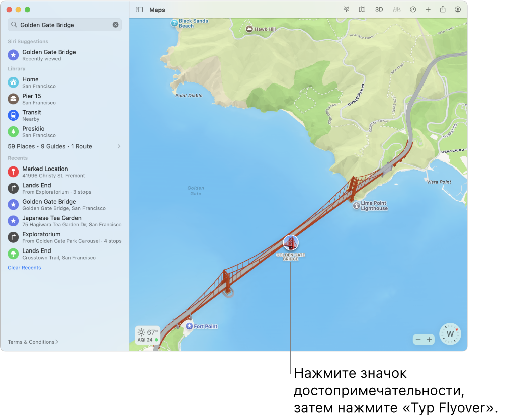Clear the Golden Gate Bridge search text
This screenshot has width=507, height=420.
pyautogui.click(x=116, y=25)
